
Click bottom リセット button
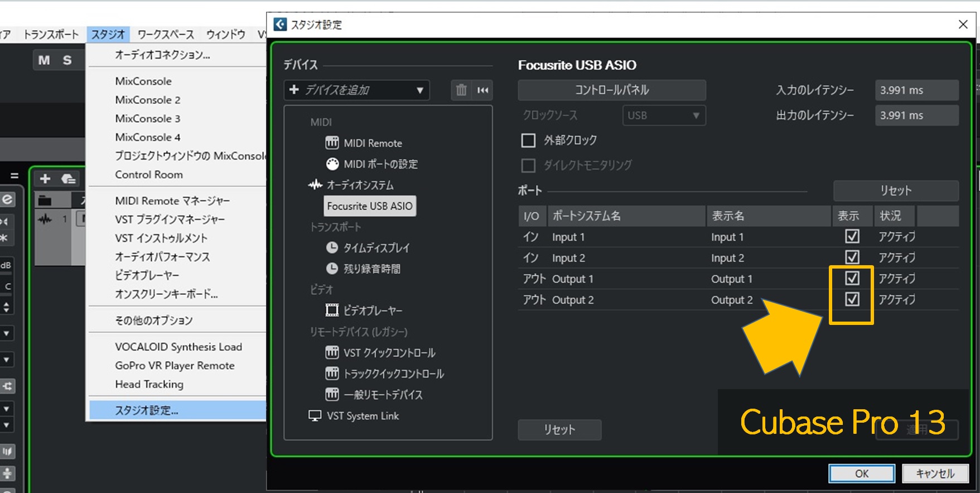(x=559, y=430)
